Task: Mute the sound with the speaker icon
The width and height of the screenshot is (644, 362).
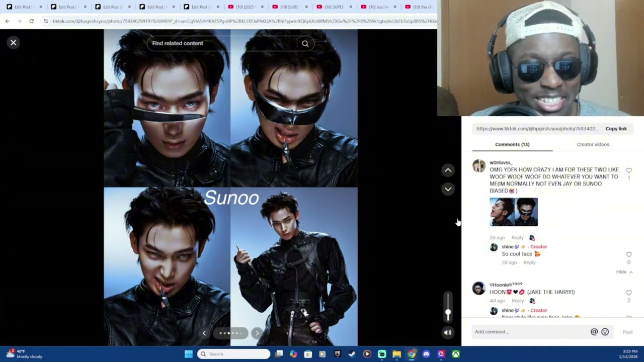Action: point(448,332)
